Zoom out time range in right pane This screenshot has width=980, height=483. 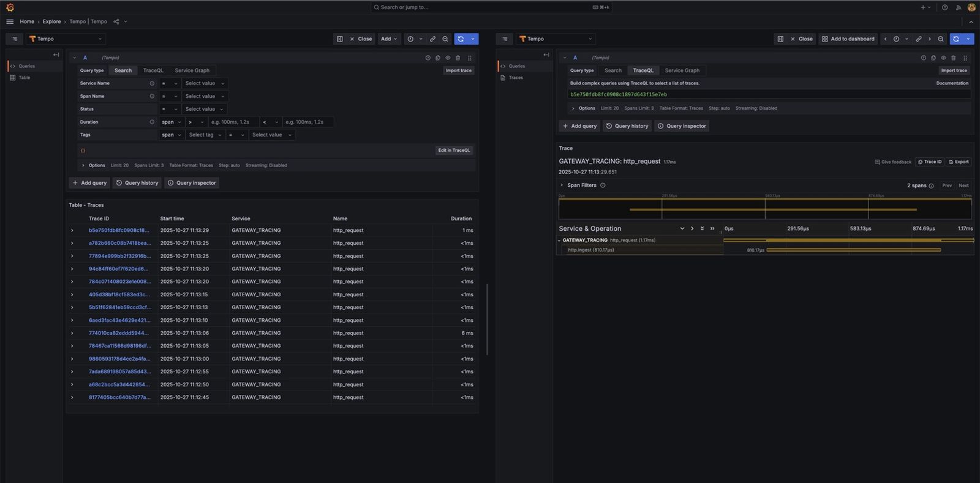tap(941, 39)
